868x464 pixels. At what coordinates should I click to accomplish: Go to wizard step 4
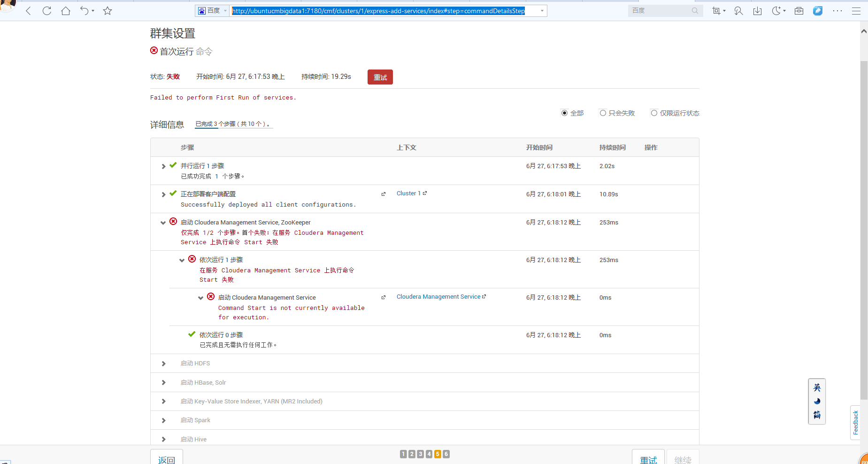pos(429,454)
